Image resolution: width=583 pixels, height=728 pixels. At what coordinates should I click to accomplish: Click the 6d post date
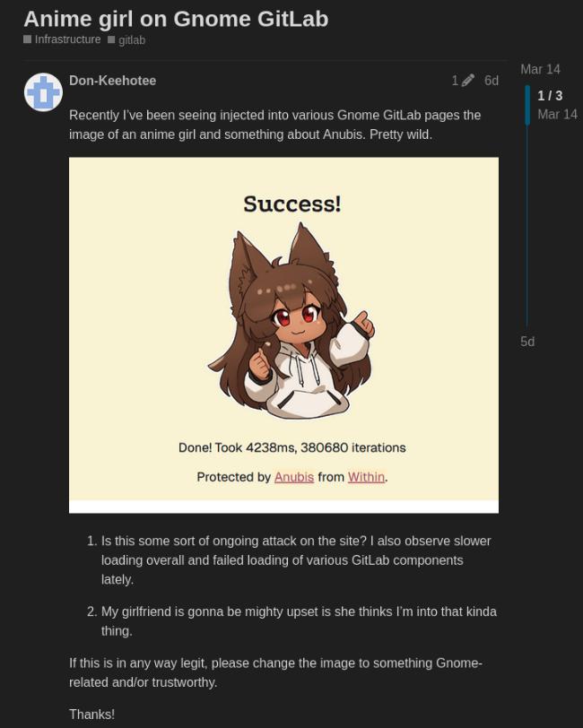pos(491,81)
